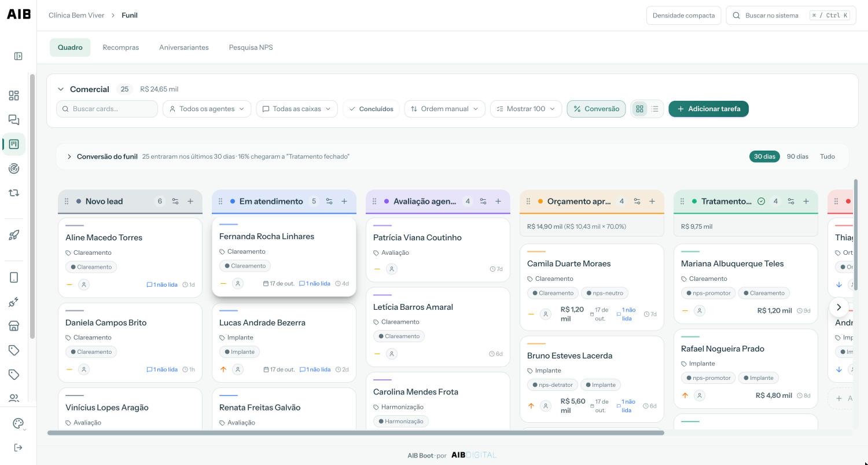Click the logout icon in sidebar
868x465 pixels.
coord(18,448)
